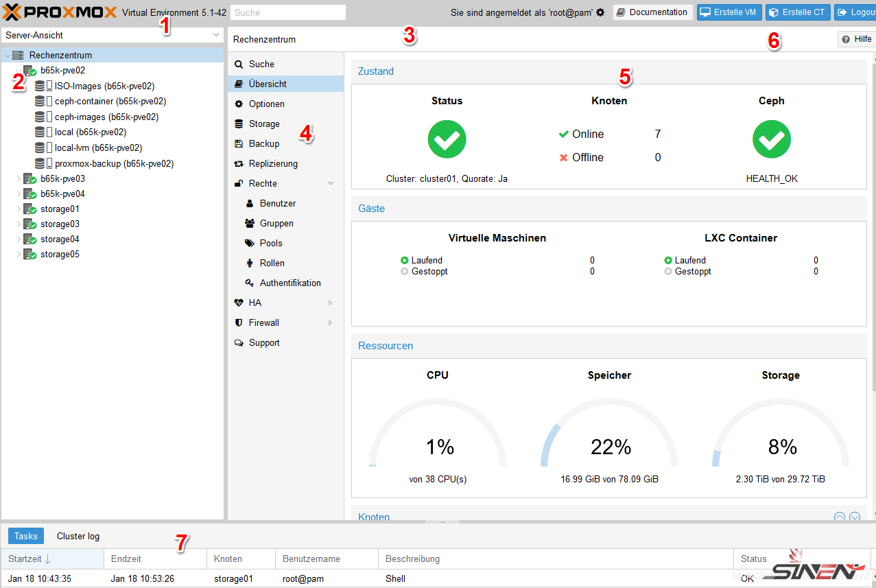The image size is (876, 588).
Task: Open the Übersicht menu entry
Action: point(285,84)
